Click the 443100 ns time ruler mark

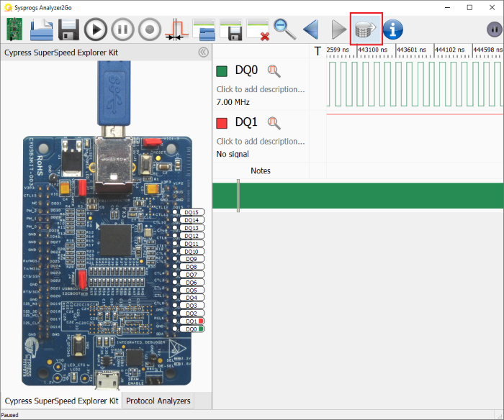point(372,50)
